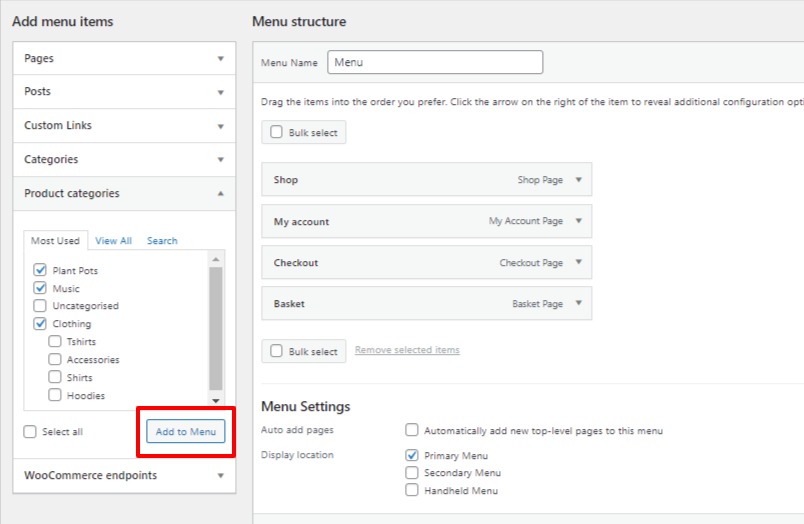The width and height of the screenshot is (804, 524).
Task: Expand the Posts accordion arrow
Action: (x=220, y=92)
